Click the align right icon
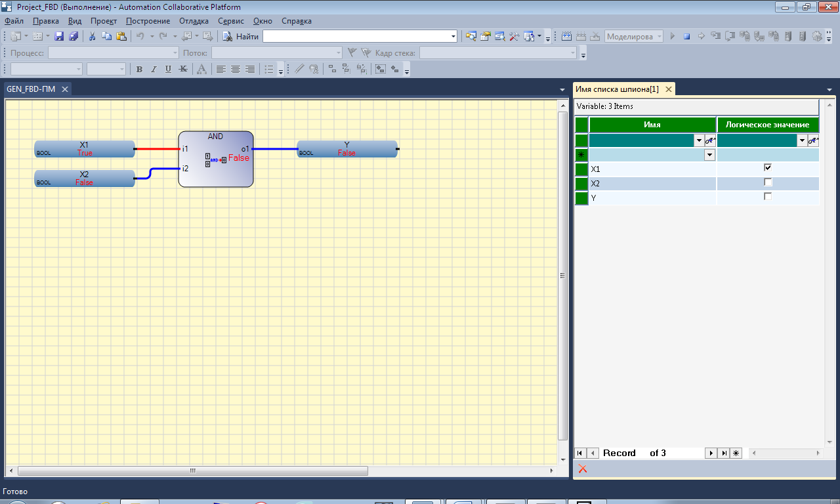Viewport: 840px width, 504px height. coord(250,69)
